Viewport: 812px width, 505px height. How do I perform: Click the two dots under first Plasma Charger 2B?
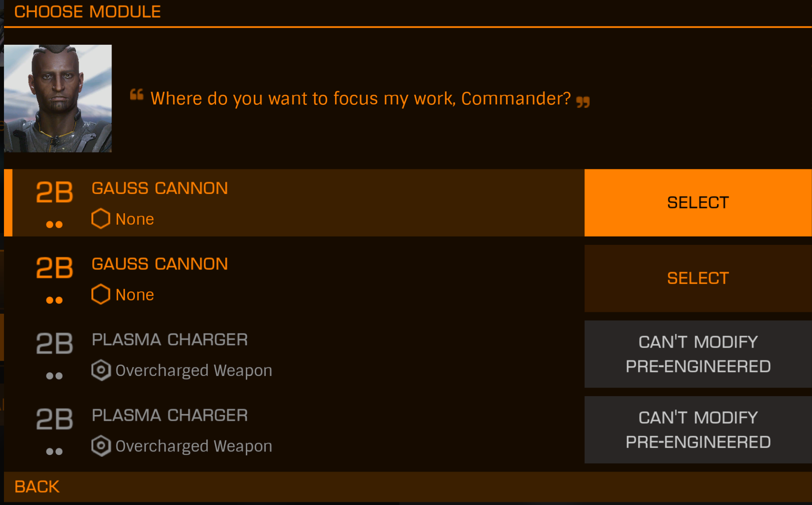coord(54,376)
